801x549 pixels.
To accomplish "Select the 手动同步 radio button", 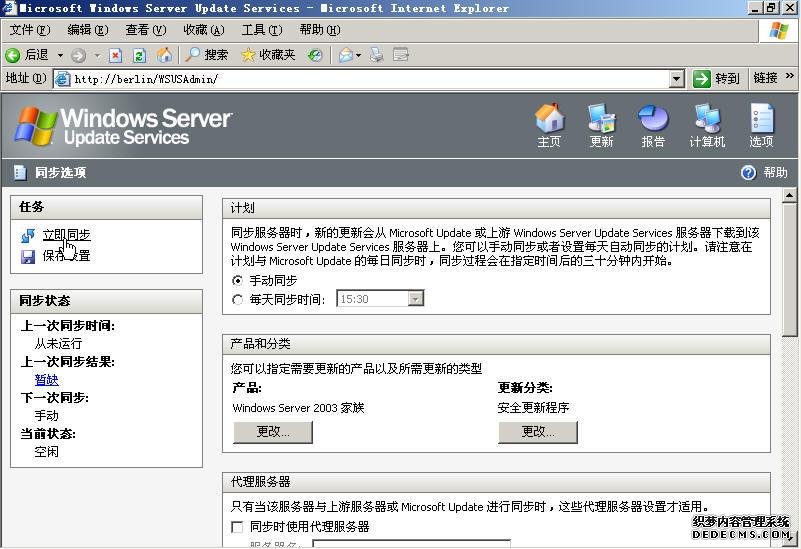I will click(x=237, y=280).
